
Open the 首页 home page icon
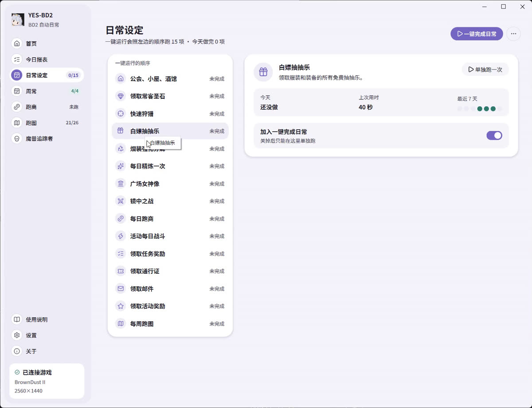coord(17,43)
